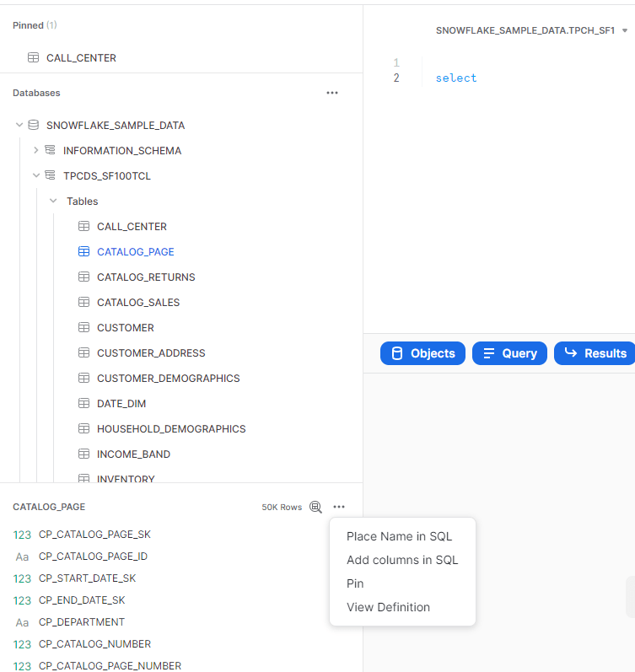Image resolution: width=635 pixels, height=672 pixels.
Task: Click the CATALOG_PAGE details ellipsis icon
Action: (x=339, y=507)
